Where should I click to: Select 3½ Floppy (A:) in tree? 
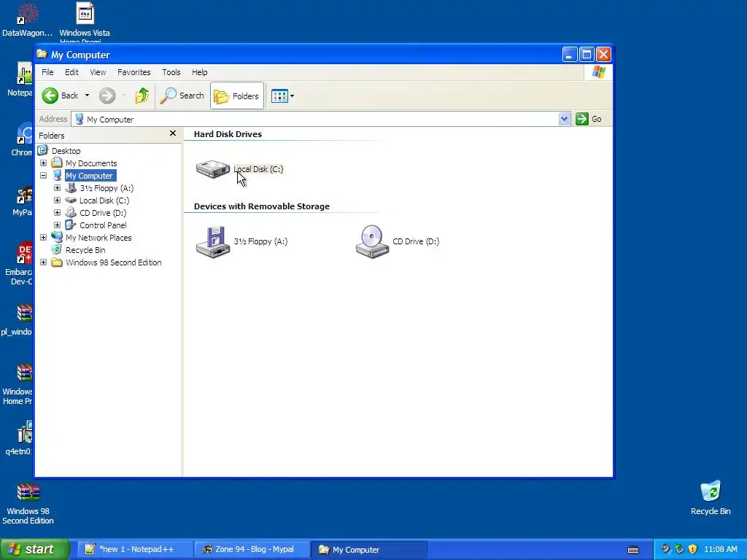(107, 188)
